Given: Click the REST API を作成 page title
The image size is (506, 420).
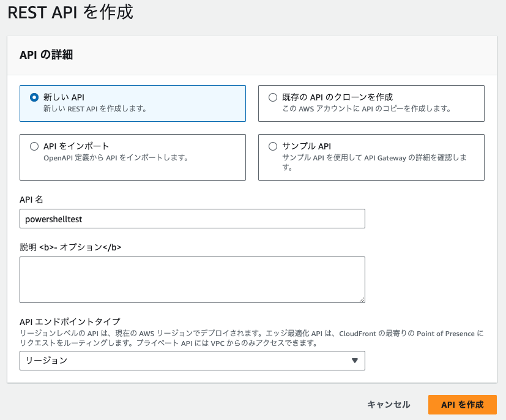Looking at the screenshot, I should [70, 12].
